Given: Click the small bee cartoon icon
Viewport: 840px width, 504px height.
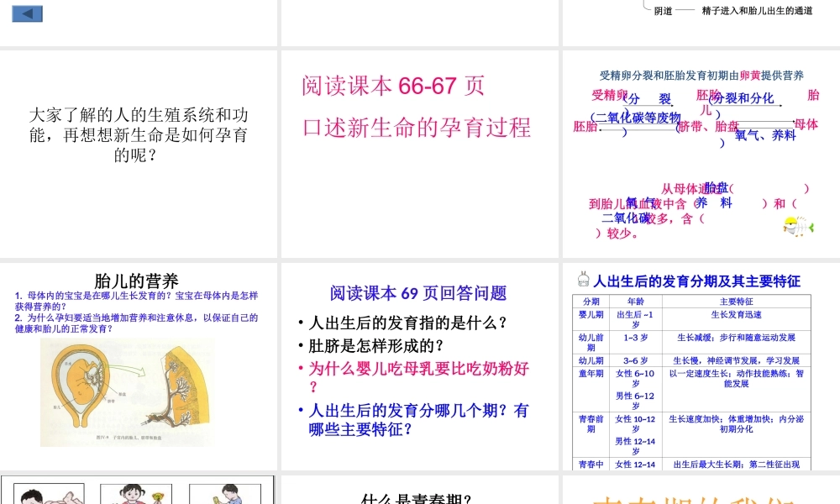Looking at the screenshot, I should pos(798,227).
